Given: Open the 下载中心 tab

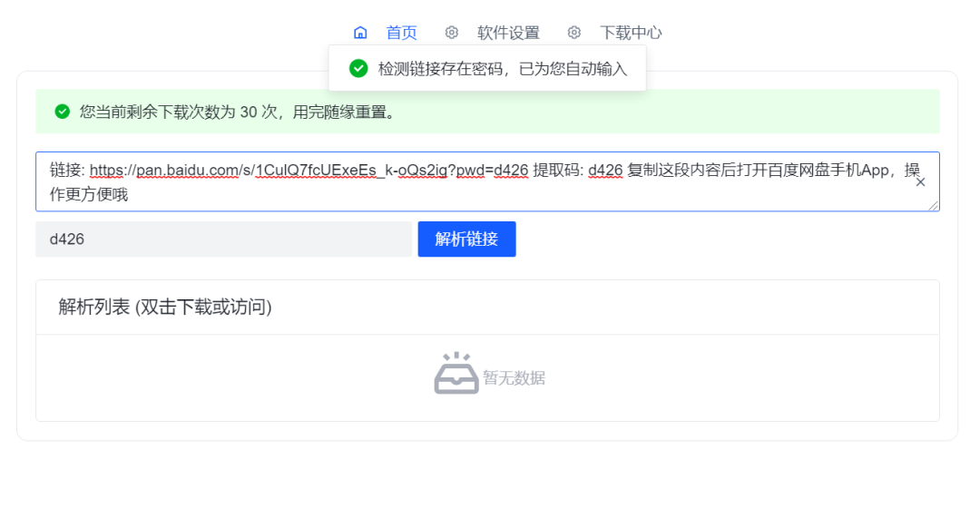Looking at the screenshot, I should coord(631,33).
